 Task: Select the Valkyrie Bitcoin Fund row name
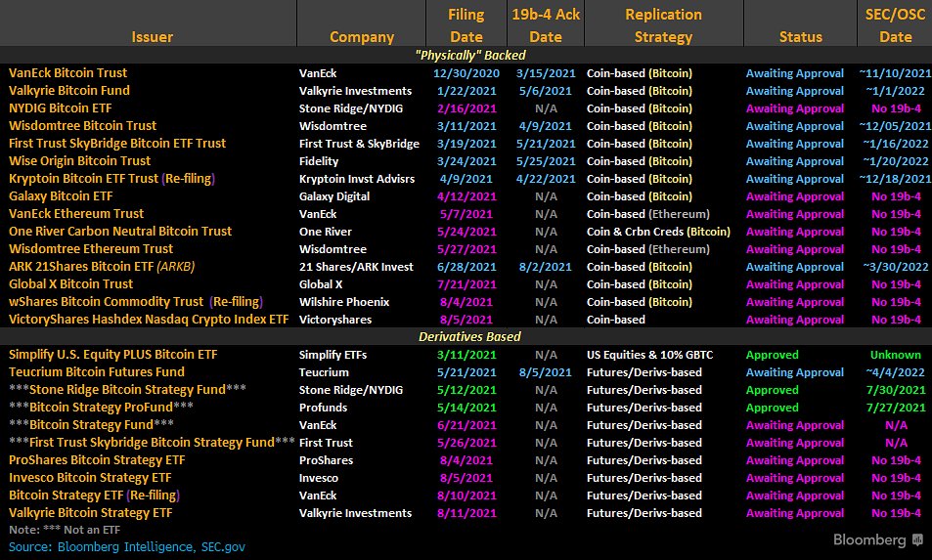click(x=69, y=91)
